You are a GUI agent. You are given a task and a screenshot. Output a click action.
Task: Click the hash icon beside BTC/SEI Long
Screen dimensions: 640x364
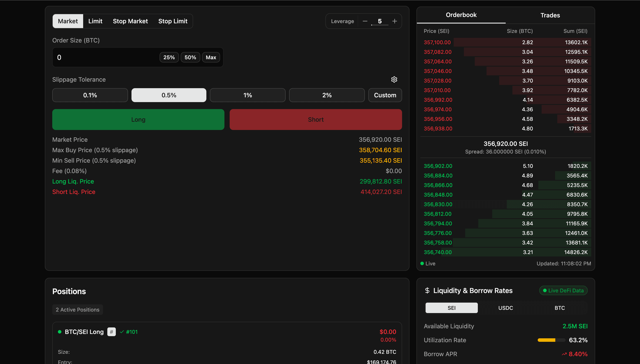(x=111, y=332)
